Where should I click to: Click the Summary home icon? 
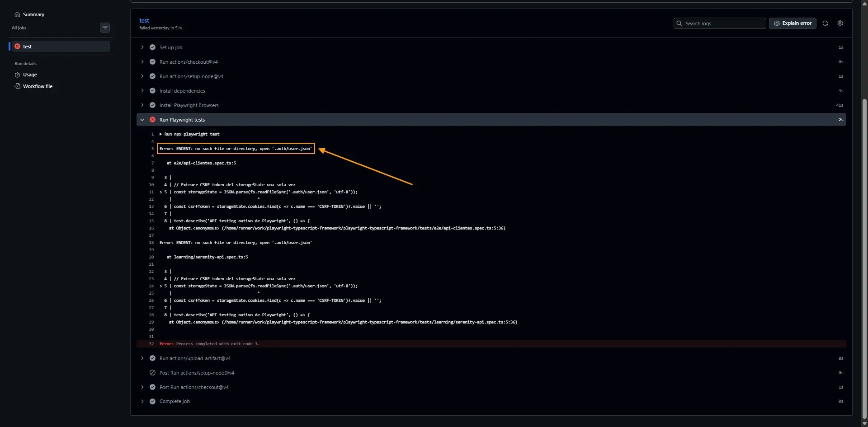[x=17, y=14]
